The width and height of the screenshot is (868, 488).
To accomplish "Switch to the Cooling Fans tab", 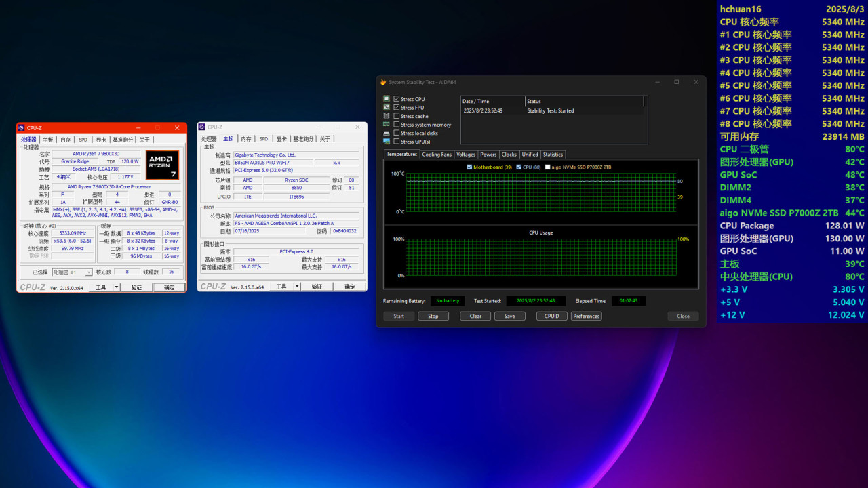I will (x=436, y=155).
